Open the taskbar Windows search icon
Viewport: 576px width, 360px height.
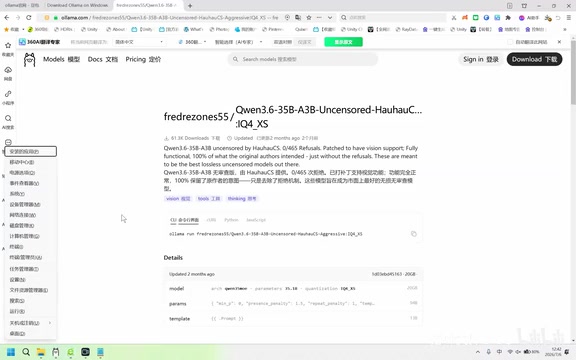click(x=26, y=352)
